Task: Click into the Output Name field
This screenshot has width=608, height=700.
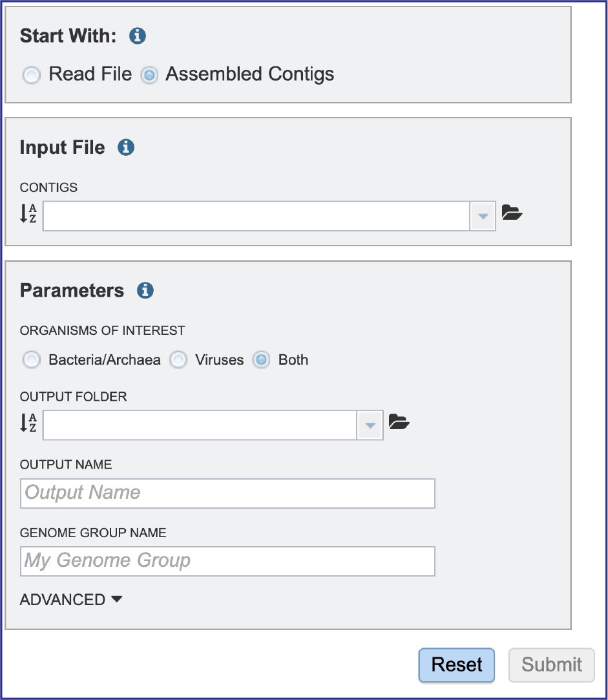Action: [x=227, y=493]
